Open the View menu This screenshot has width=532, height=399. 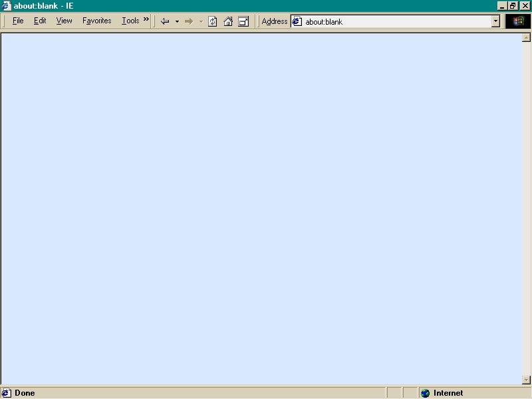pyautogui.click(x=64, y=21)
